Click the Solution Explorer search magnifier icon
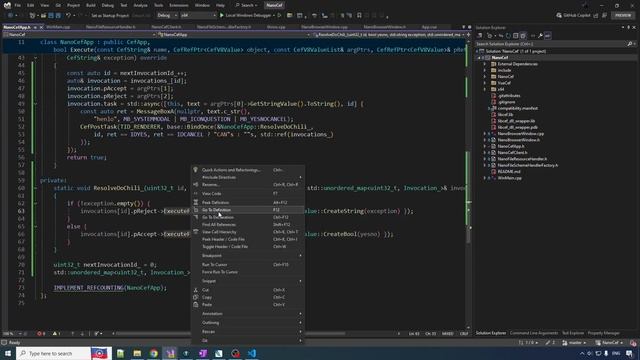The height and width of the screenshot is (360, 640). (x=629, y=44)
